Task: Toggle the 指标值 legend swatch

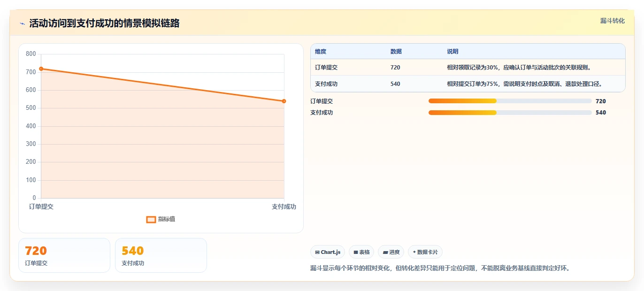Action: tap(151, 219)
